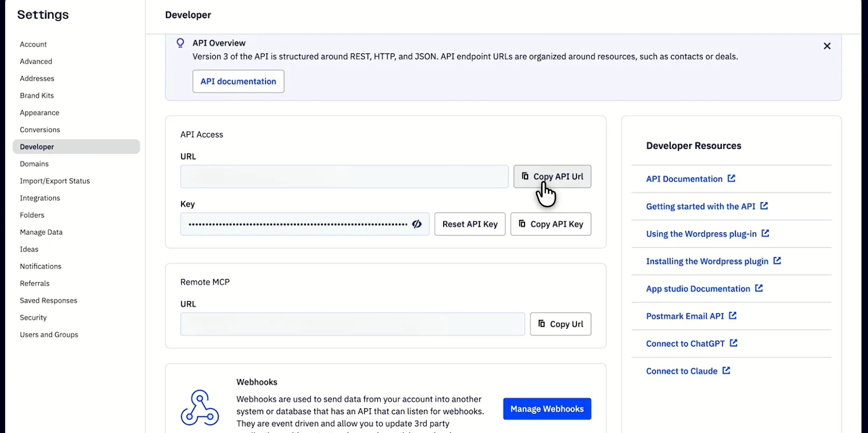Go to Advanced settings
This screenshot has width=868, height=433.
36,62
